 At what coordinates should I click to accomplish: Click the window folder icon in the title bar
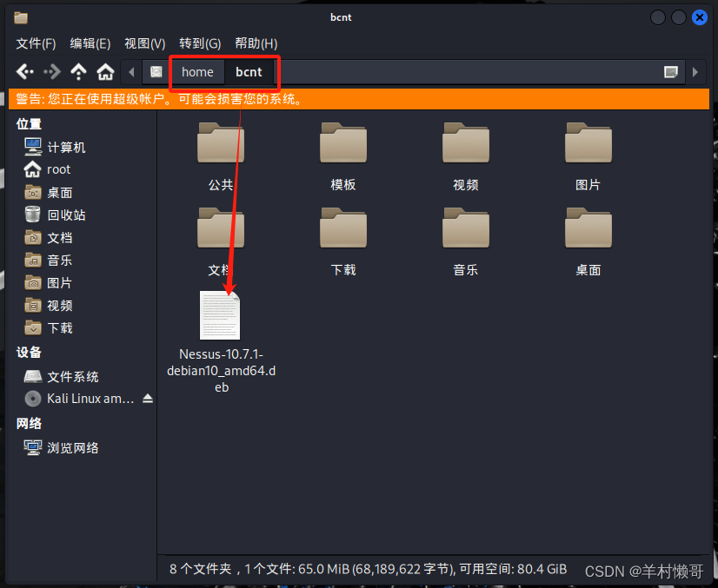tap(21, 18)
